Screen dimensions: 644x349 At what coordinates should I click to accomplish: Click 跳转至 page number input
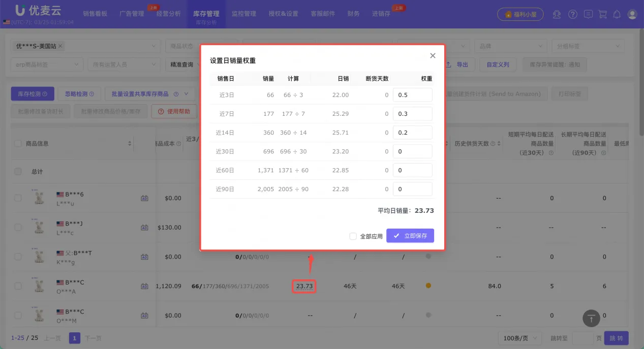(x=583, y=338)
